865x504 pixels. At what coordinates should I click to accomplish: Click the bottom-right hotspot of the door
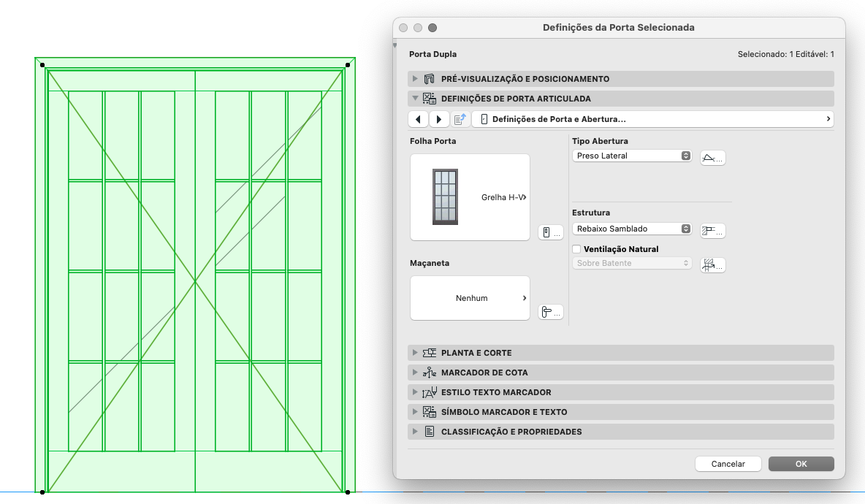[x=348, y=492]
